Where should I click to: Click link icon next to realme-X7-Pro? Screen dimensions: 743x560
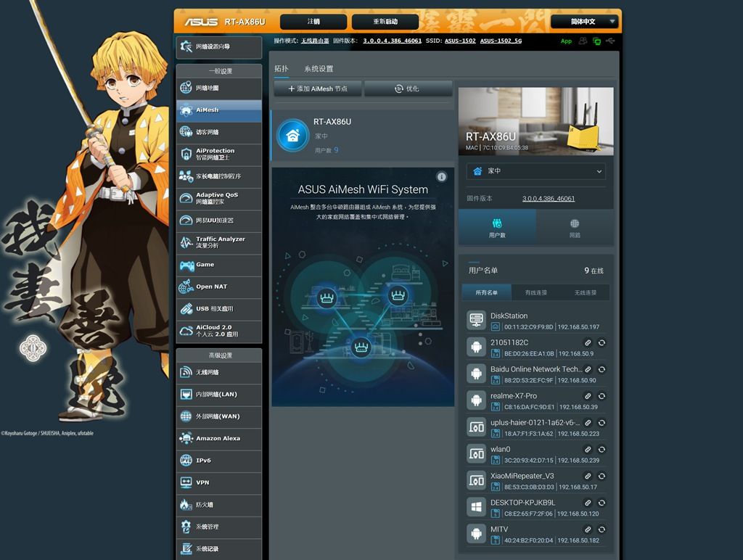tap(588, 396)
